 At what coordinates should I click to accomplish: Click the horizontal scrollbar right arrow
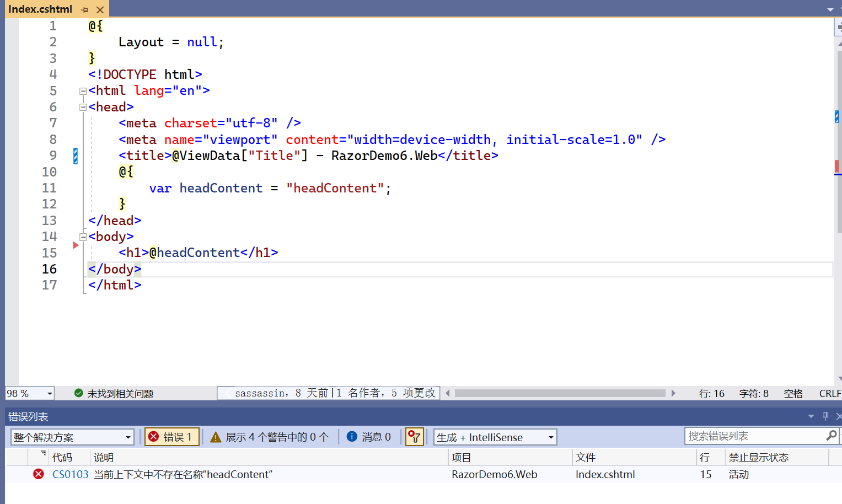coord(673,393)
